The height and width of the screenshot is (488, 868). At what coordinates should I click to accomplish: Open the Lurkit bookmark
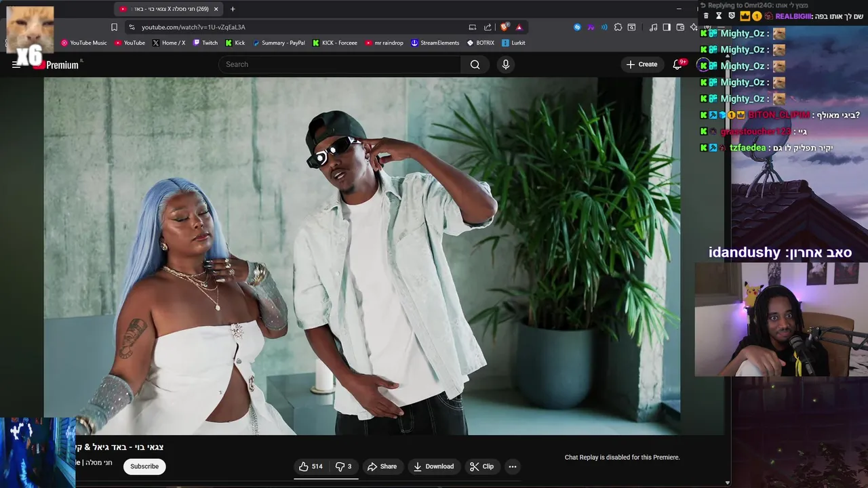coord(513,43)
